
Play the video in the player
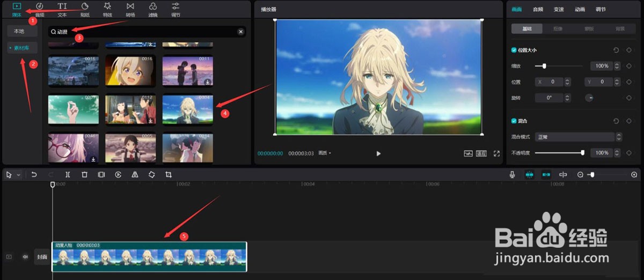click(x=378, y=153)
